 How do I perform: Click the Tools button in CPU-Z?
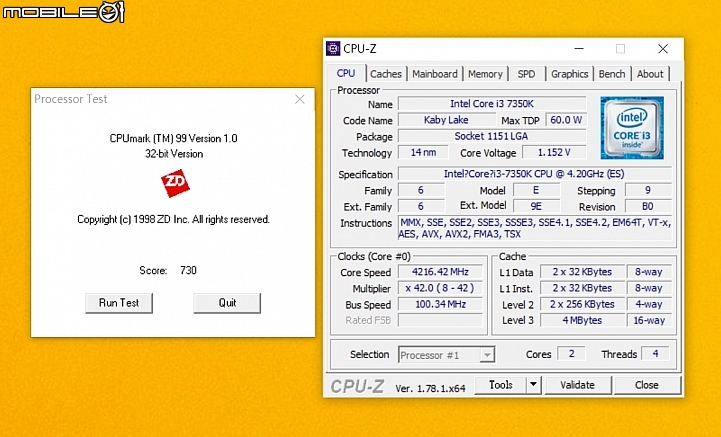point(500,385)
